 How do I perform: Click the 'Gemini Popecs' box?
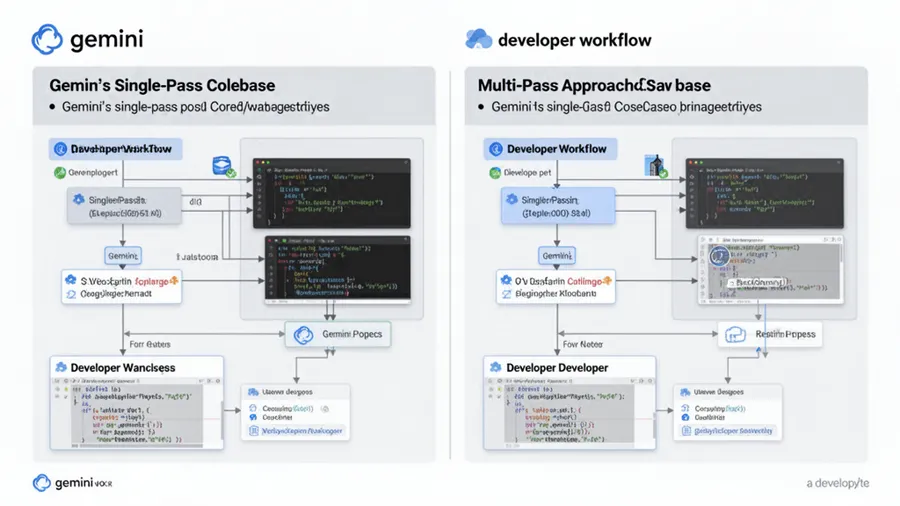[x=338, y=334]
